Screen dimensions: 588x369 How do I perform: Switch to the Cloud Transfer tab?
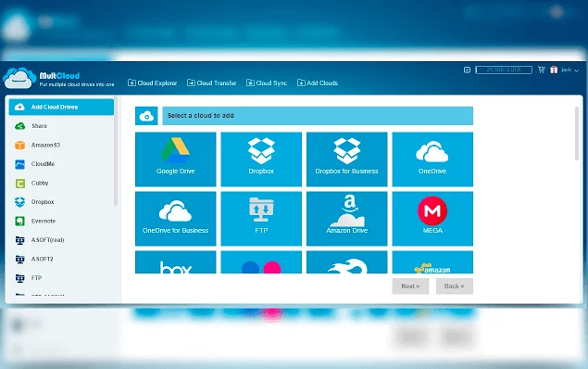pos(211,83)
